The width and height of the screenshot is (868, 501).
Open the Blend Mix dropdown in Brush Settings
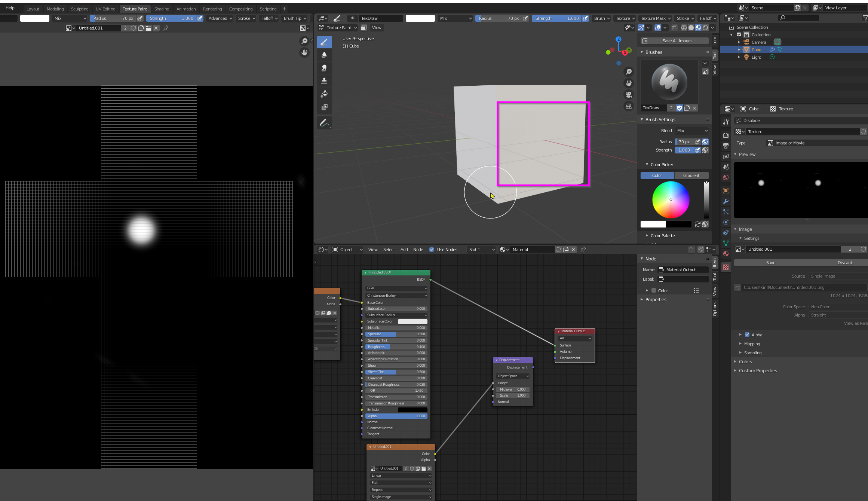(x=692, y=131)
